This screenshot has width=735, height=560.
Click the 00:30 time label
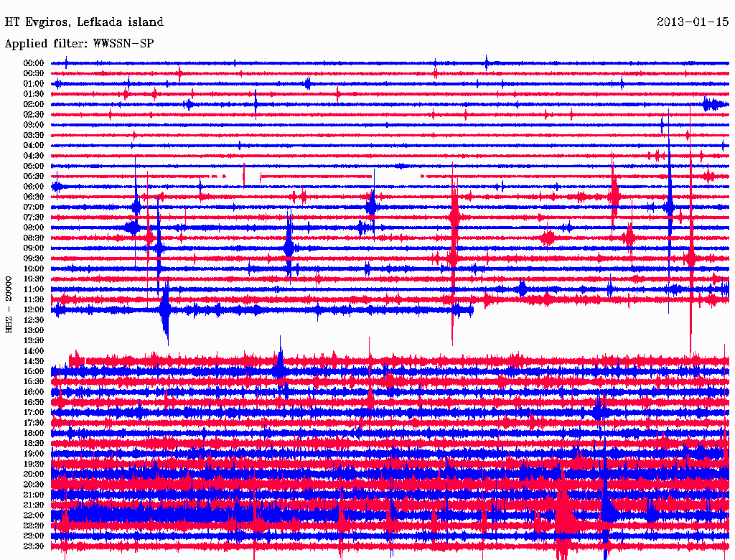tap(34, 74)
